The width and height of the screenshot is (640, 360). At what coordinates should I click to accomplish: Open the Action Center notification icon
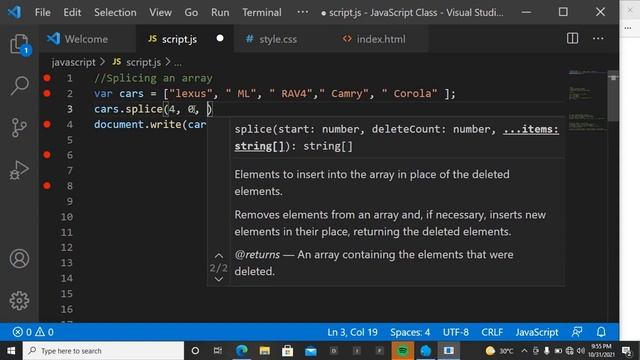(x=627, y=351)
